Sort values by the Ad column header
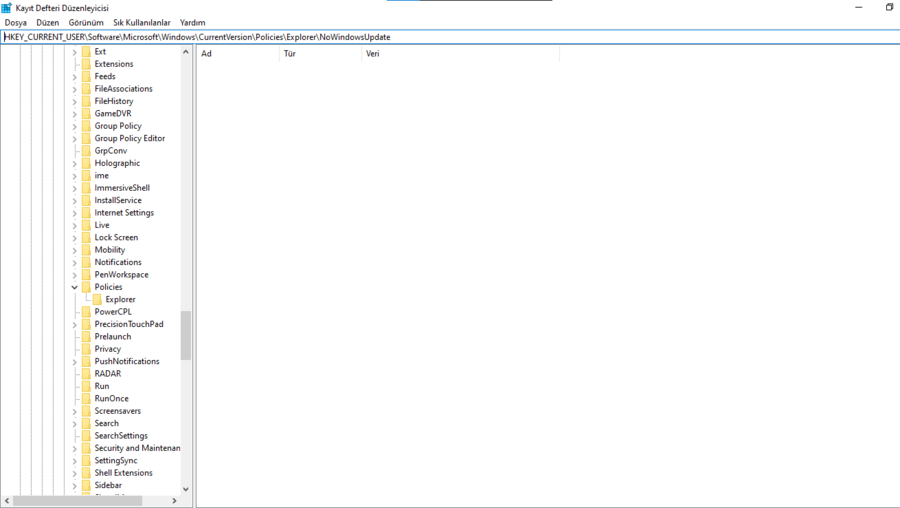The width and height of the screenshot is (900, 508). tap(238, 53)
